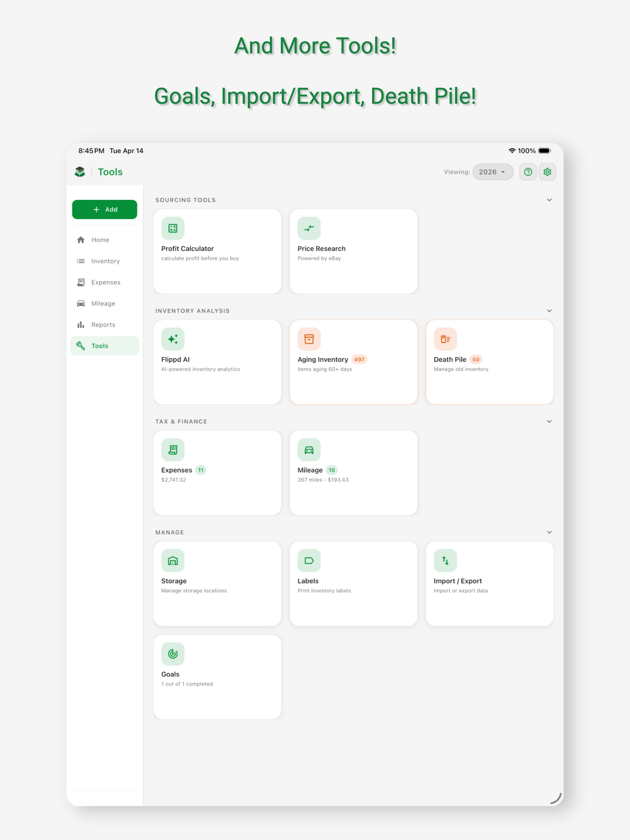Select Tools in the sidebar
630x840 pixels.
click(x=104, y=346)
